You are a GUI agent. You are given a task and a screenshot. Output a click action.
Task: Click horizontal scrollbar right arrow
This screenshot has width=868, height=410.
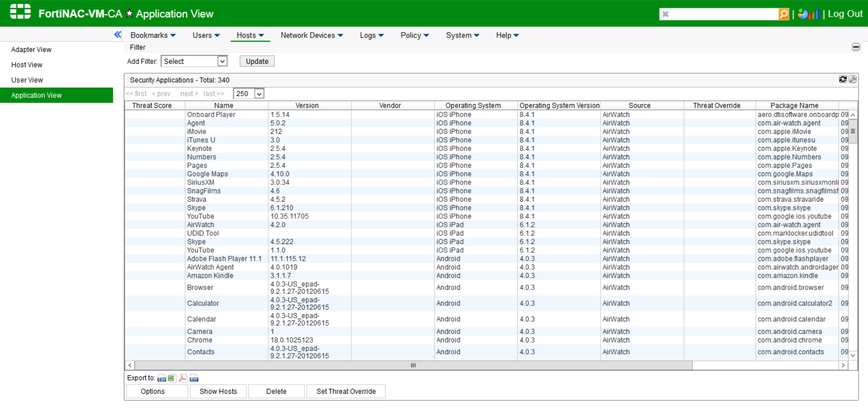coord(843,365)
